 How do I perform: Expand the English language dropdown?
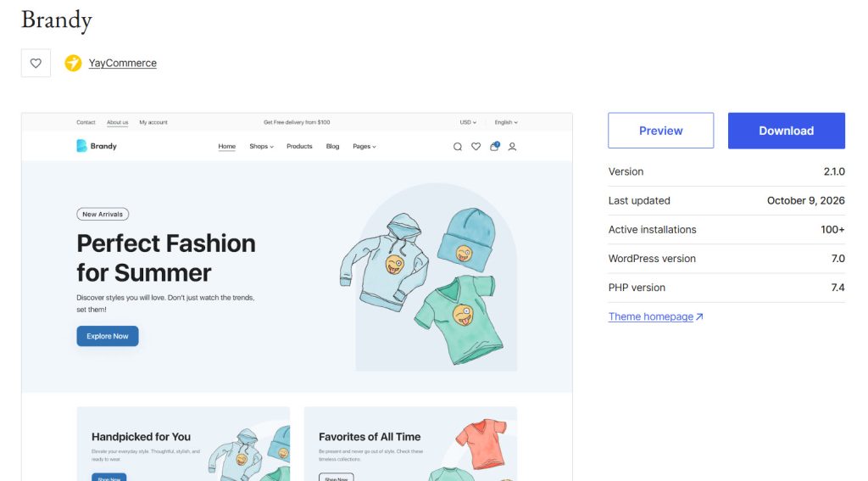(x=506, y=122)
